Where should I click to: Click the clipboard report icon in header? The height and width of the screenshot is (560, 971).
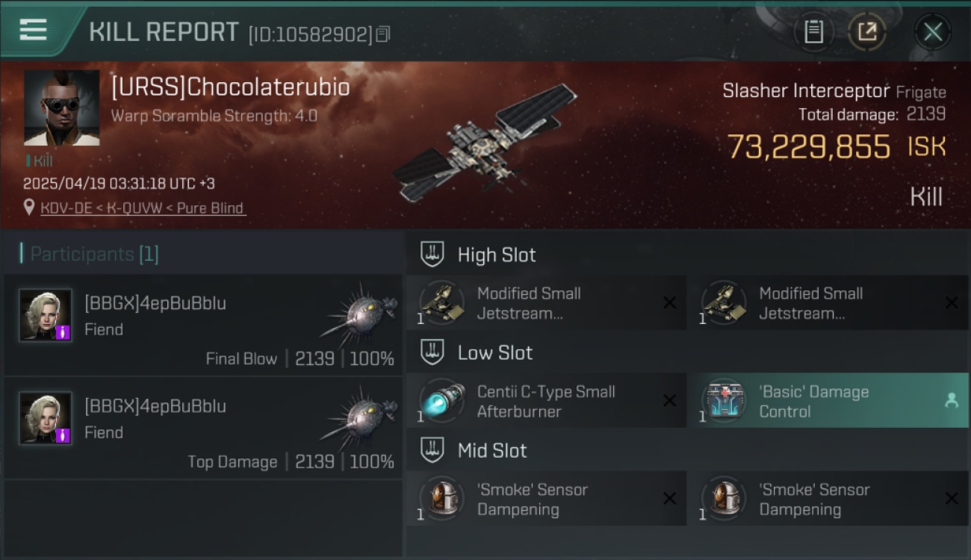813,31
